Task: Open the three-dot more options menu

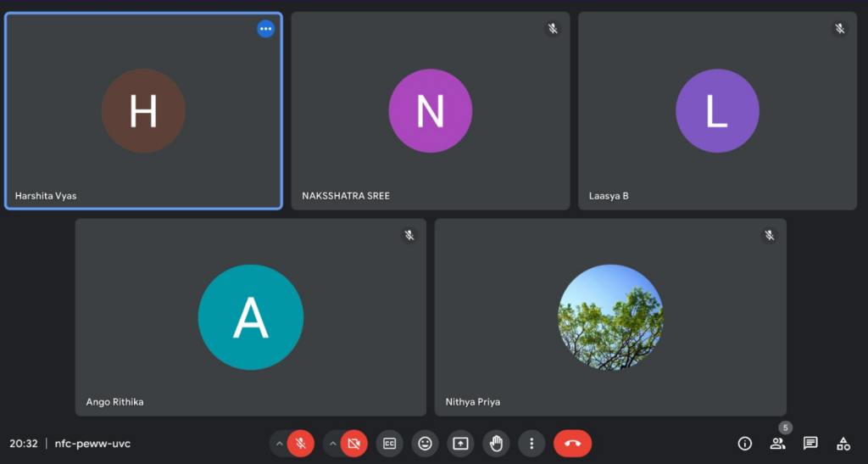Action: click(531, 443)
